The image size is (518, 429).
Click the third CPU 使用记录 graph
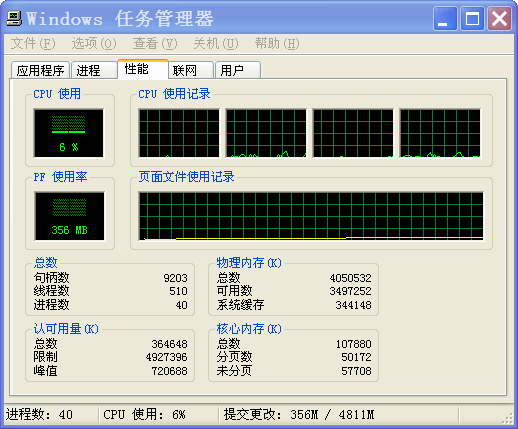coord(353,133)
